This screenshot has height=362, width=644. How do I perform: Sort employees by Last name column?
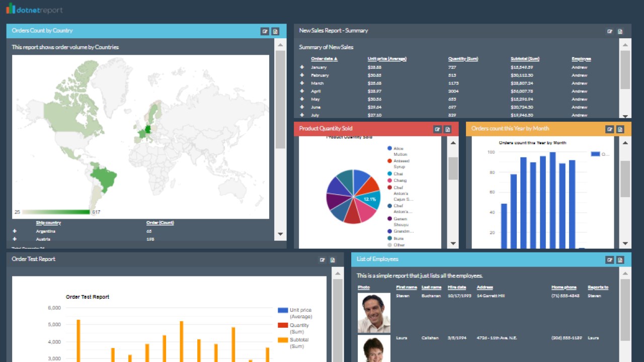pos(431,288)
